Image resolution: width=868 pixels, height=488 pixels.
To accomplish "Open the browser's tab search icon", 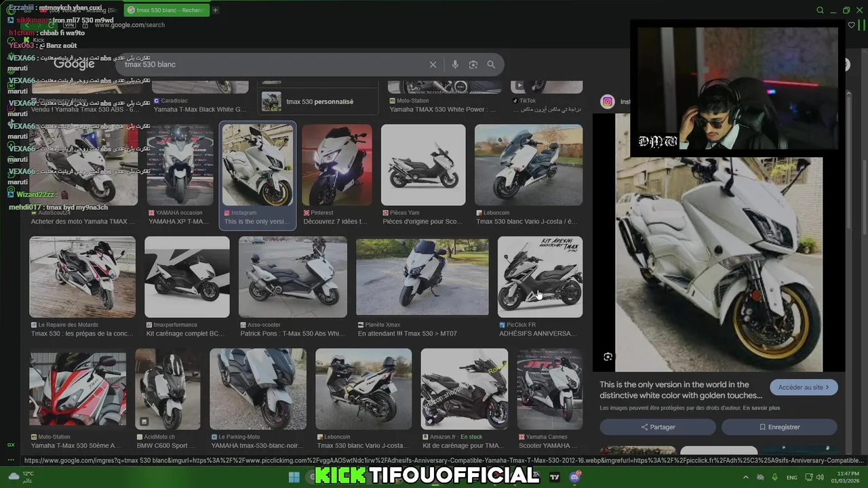I will pyautogui.click(x=820, y=10).
